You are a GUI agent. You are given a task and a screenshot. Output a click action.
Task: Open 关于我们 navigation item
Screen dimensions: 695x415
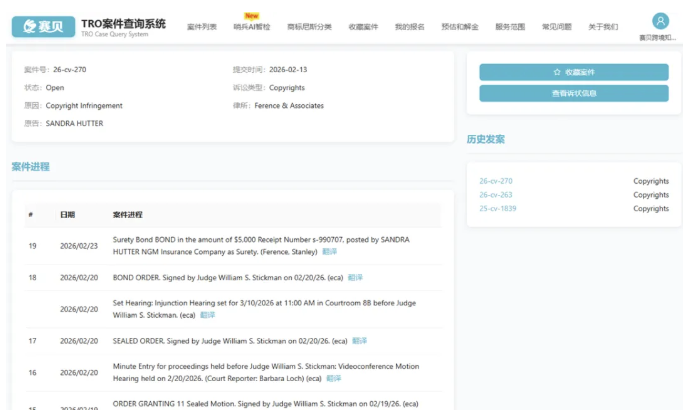pyautogui.click(x=603, y=27)
